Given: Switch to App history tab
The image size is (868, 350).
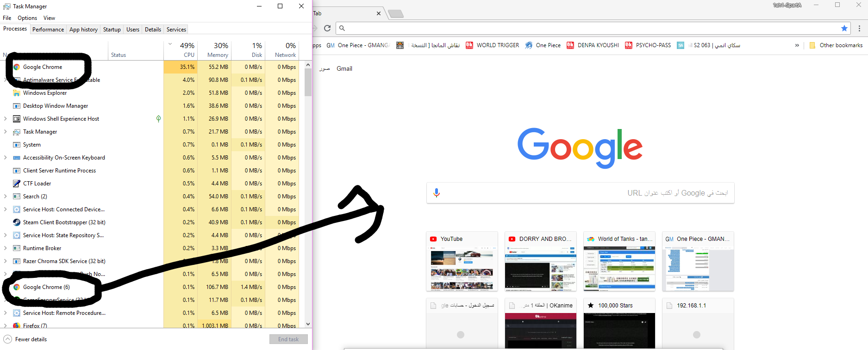Looking at the screenshot, I should [x=83, y=30].
